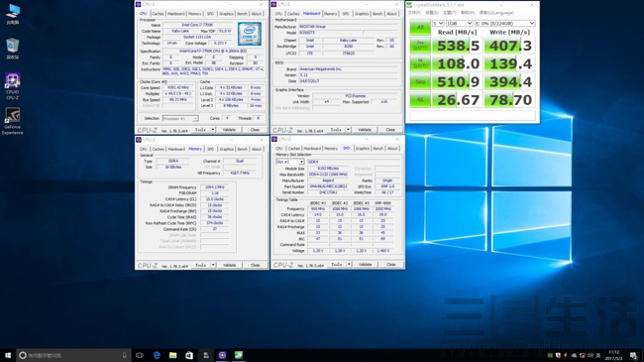644x362 pixels.
Task: Open the Recycle Bin desktop icon
Action: coord(12,49)
